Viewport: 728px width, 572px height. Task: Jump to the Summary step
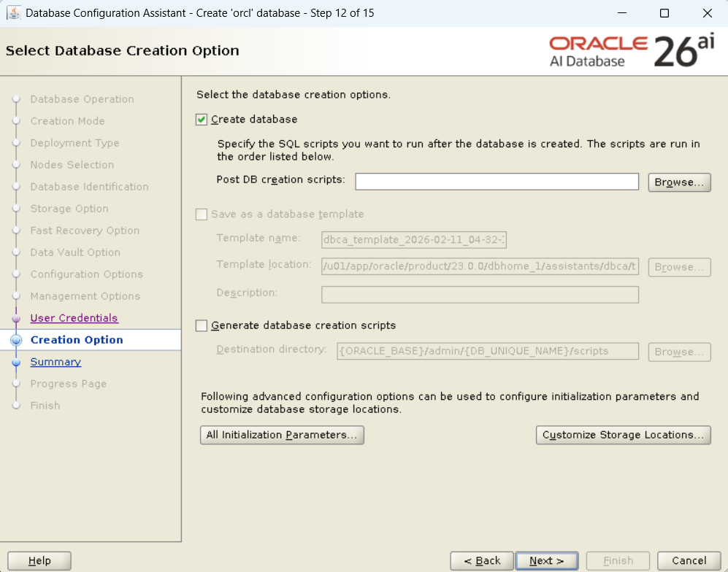pos(55,362)
